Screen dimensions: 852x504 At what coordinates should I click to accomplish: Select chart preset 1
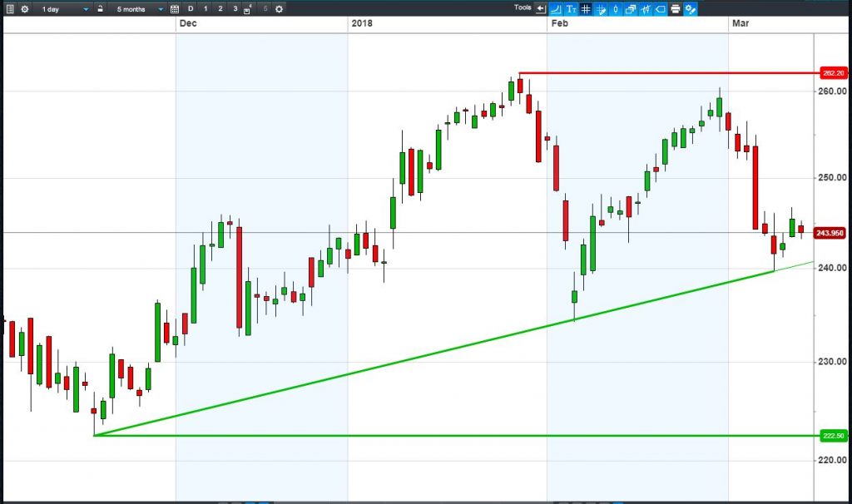206,8
